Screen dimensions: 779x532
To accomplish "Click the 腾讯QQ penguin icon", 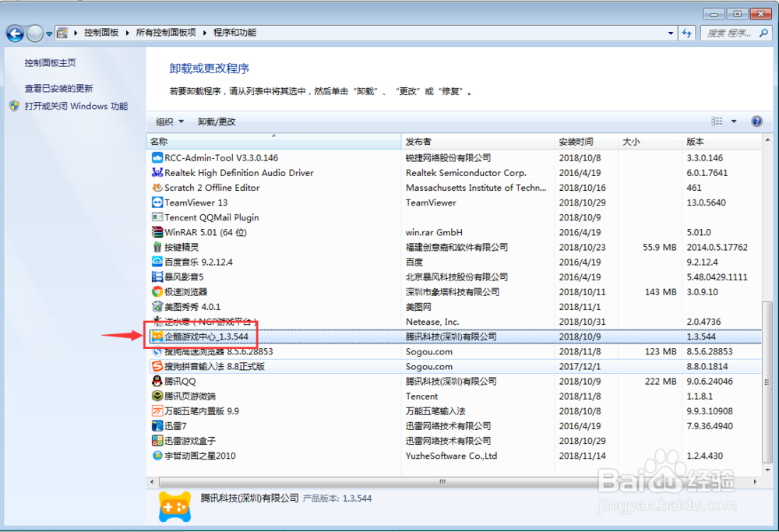I will point(157,382).
